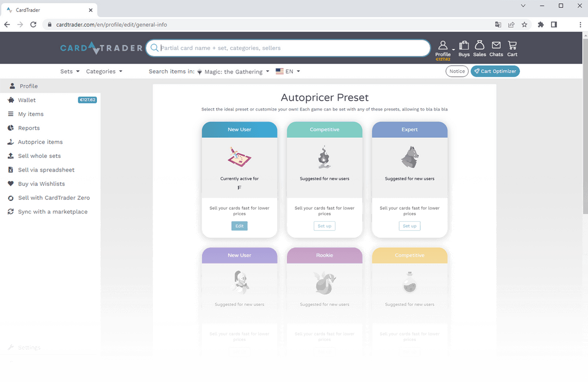The width and height of the screenshot is (588, 391).
Task: Open the Sales money bag icon
Action: click(480, 45)
